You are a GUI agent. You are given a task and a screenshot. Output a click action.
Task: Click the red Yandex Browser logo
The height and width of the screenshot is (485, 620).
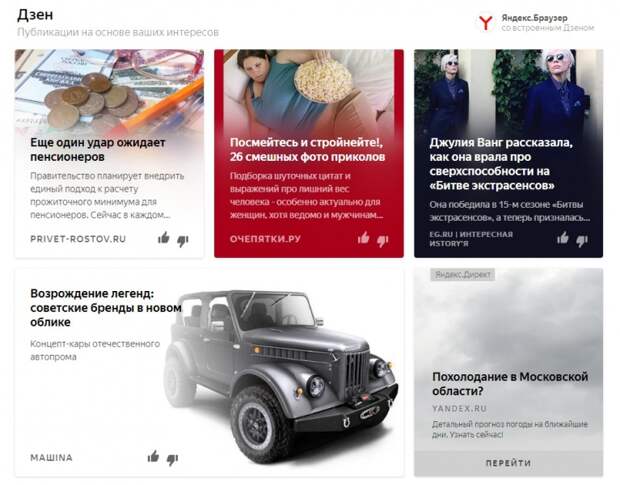(x=485, y=23)
